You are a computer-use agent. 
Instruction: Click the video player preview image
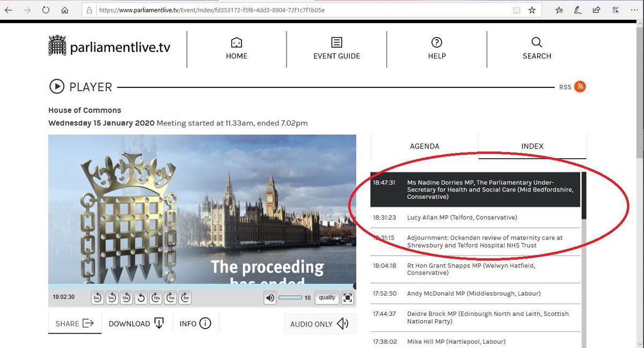pos(202,209)
